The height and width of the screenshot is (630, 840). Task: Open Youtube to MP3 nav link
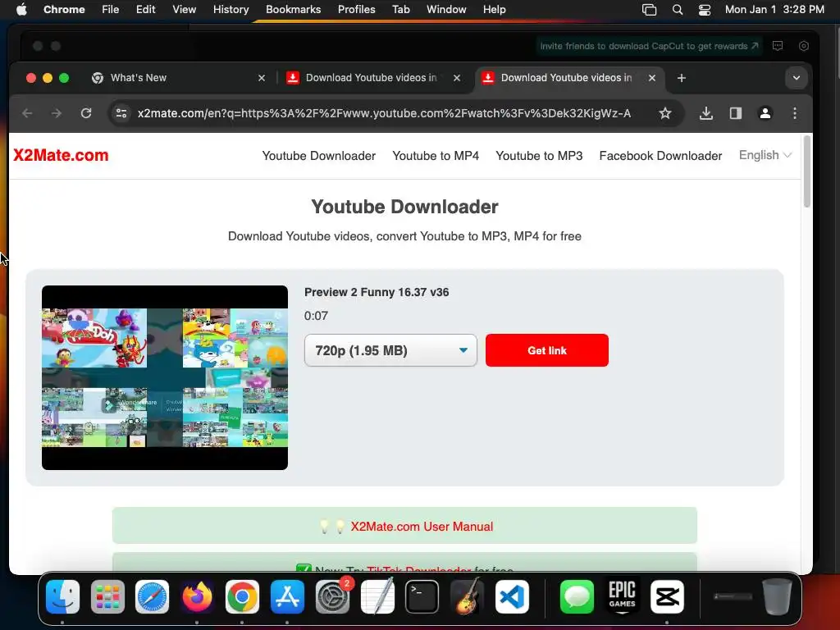pos(539,156)
